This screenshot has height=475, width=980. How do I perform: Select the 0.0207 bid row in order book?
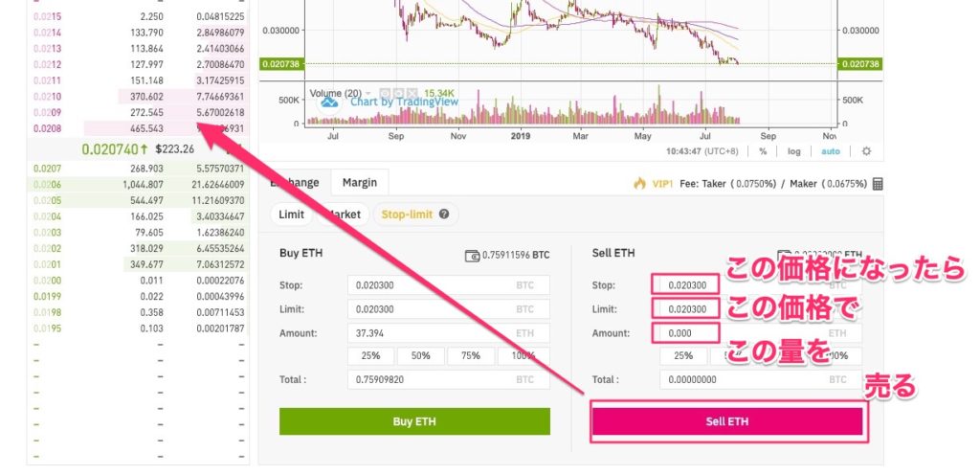[134, 169]
